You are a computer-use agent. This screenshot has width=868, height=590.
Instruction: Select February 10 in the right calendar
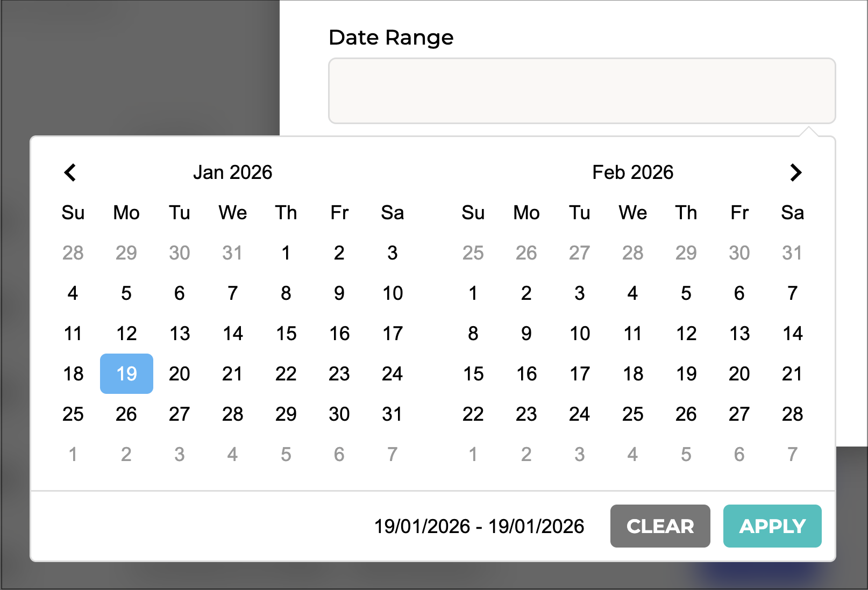(579, 333)
